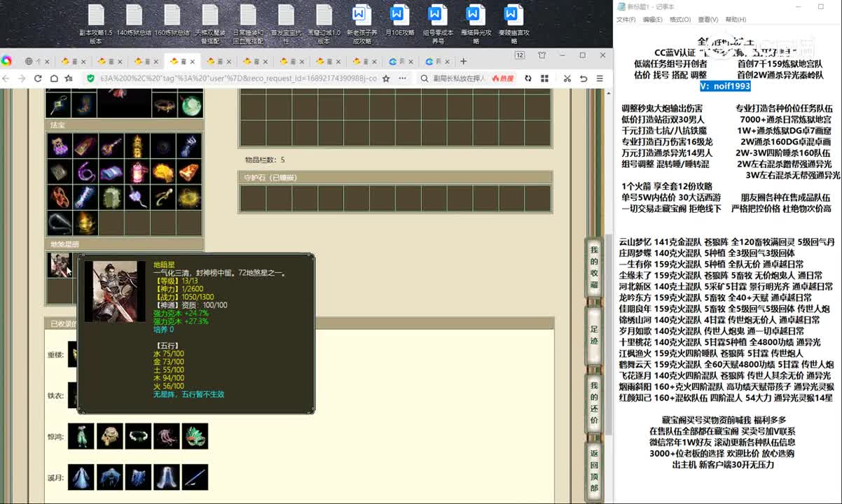This screenshot has width=842, height=504.
Task: Select desktop document 月10E攻略
Action: [x=399, y=21]
